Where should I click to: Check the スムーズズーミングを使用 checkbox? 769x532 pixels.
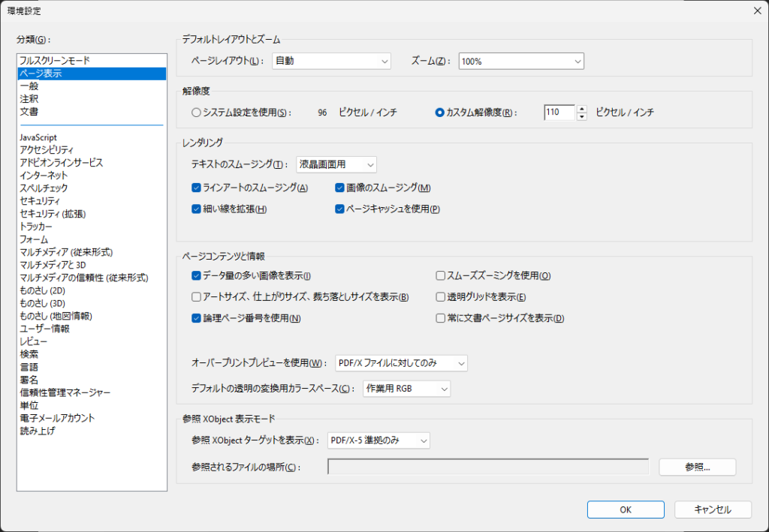click(441, 276)
